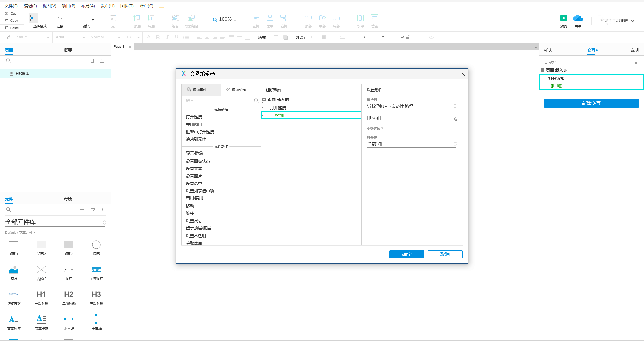This screenshot has height=341, width=644.
Task: Toggle bold text formatting
Action: (158, 37)
